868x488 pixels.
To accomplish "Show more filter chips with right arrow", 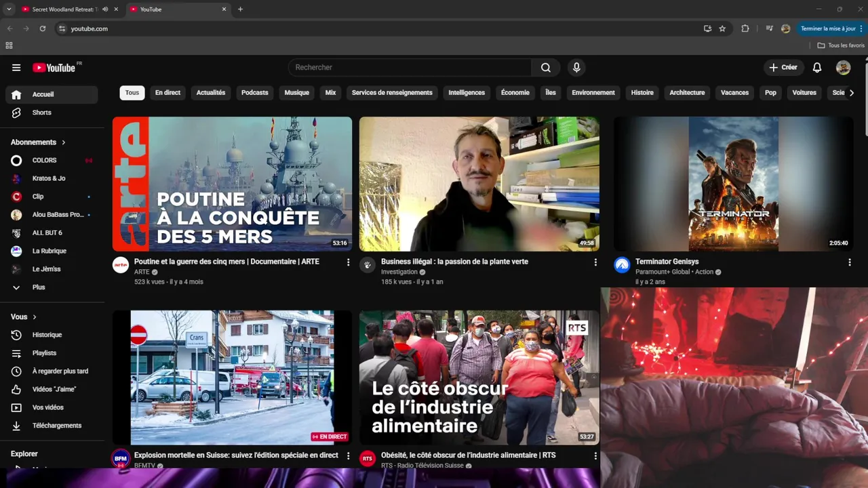I will (x=852, y=93).
